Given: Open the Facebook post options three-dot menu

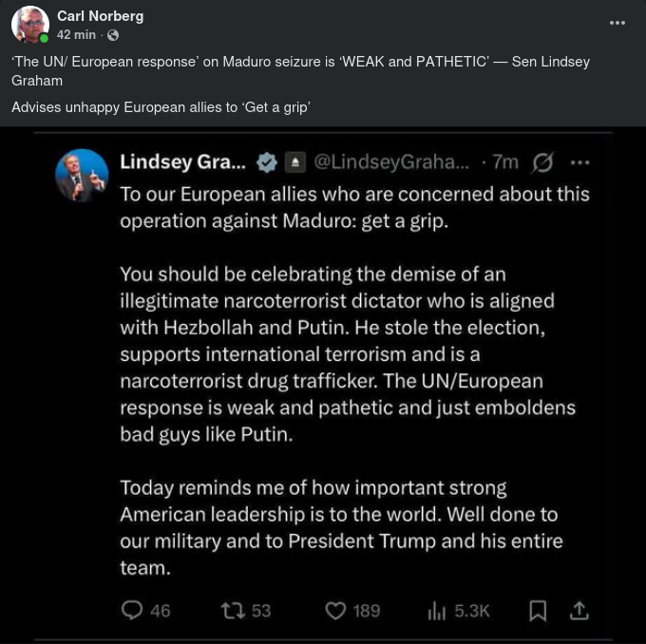Looking at the screenshot, I should pyautogui.click(x=617, y=23).
